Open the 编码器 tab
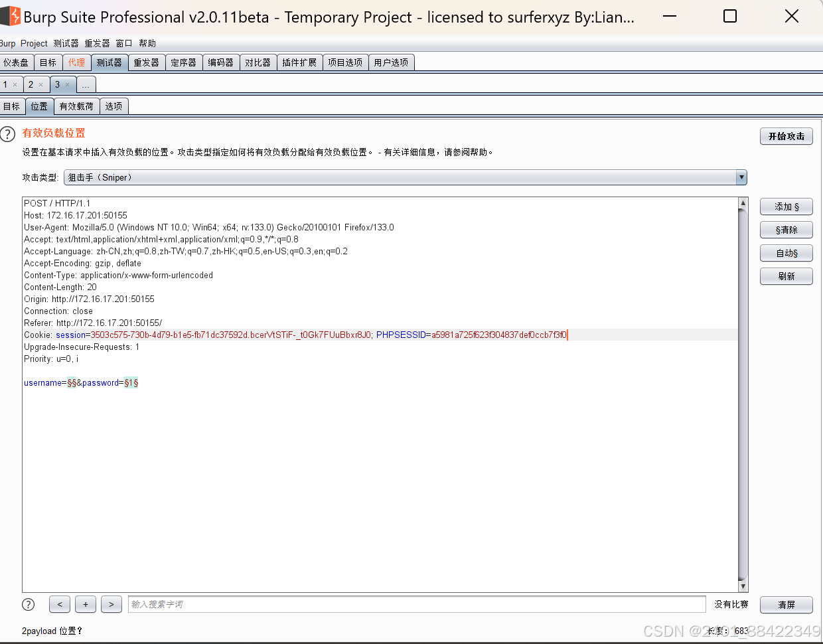 pos(220,62)
